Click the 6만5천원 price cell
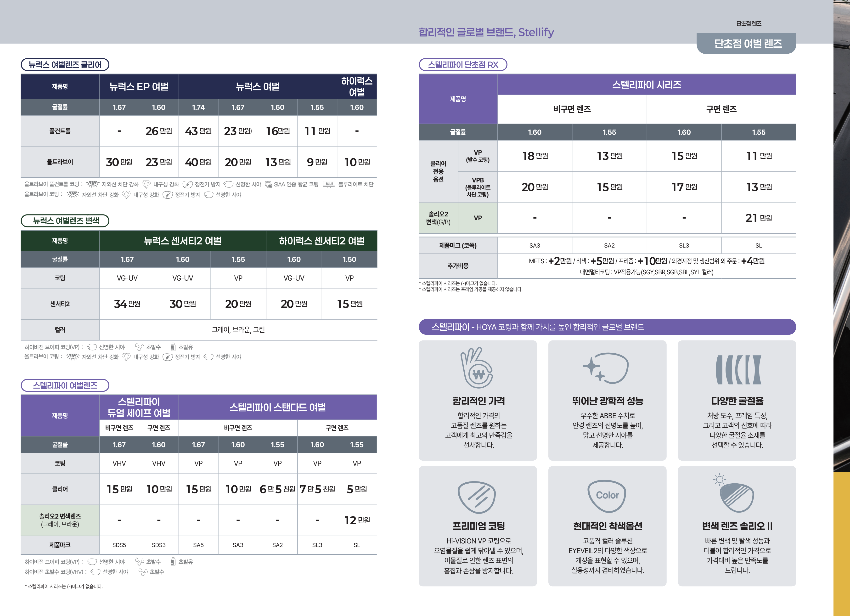This screenshot has height=616, width=850. (x=277, y=489)
